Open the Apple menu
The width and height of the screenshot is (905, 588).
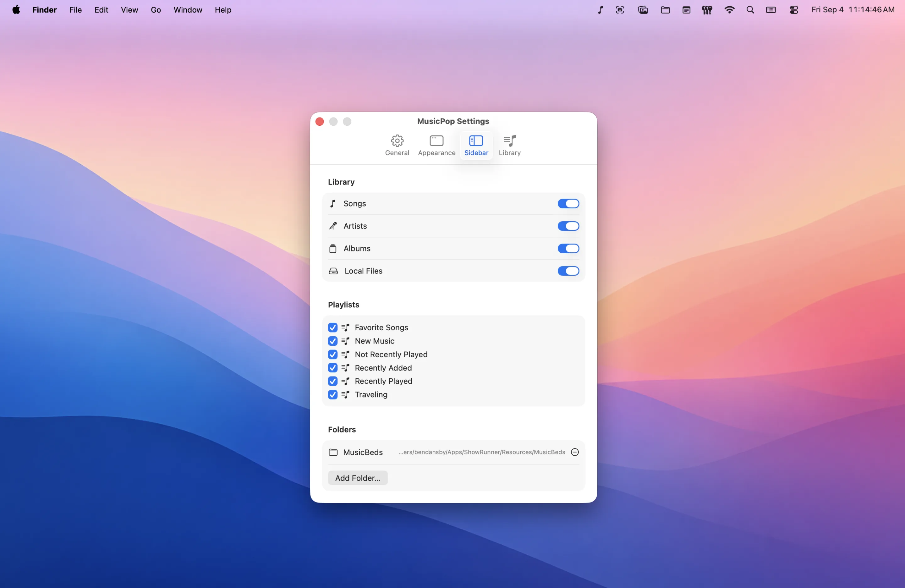click(16, 10)
